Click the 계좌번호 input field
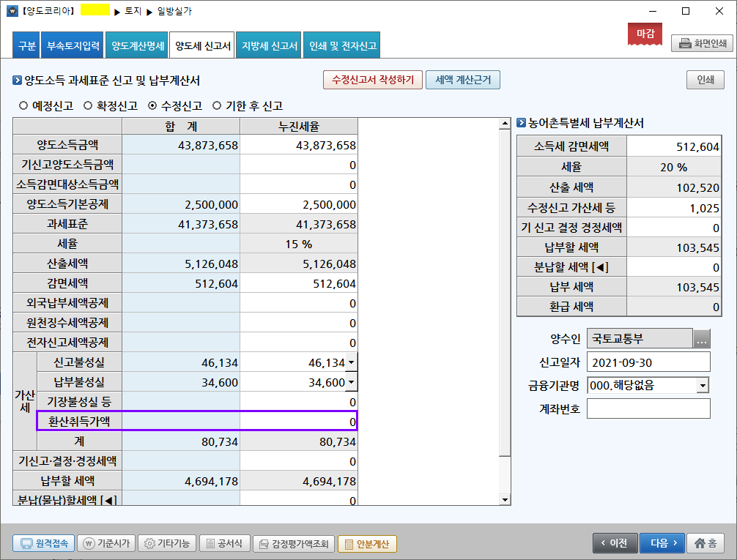Viewport: 737px width, 560px height. (x=648, y=408)
